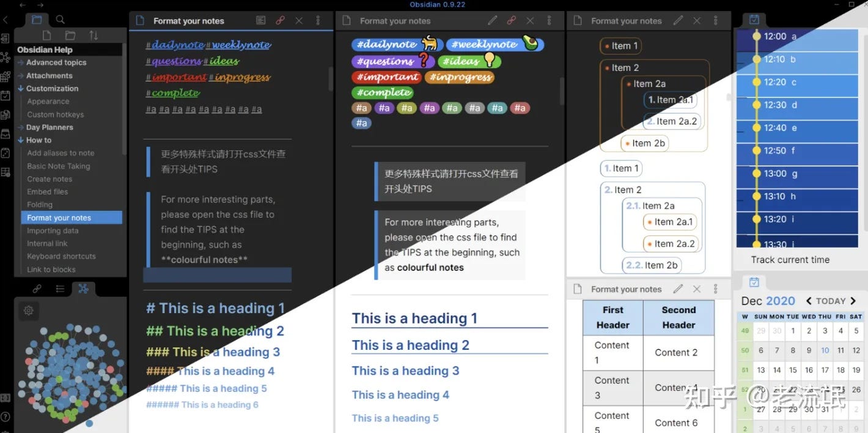Select the local graph tab in lower sidebar

pos(83,289)
